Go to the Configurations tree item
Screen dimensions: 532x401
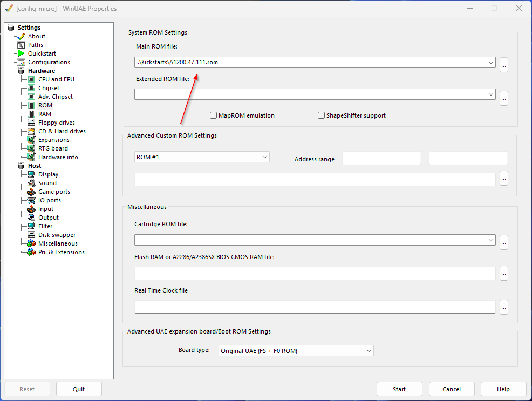(x=49, y=62)
